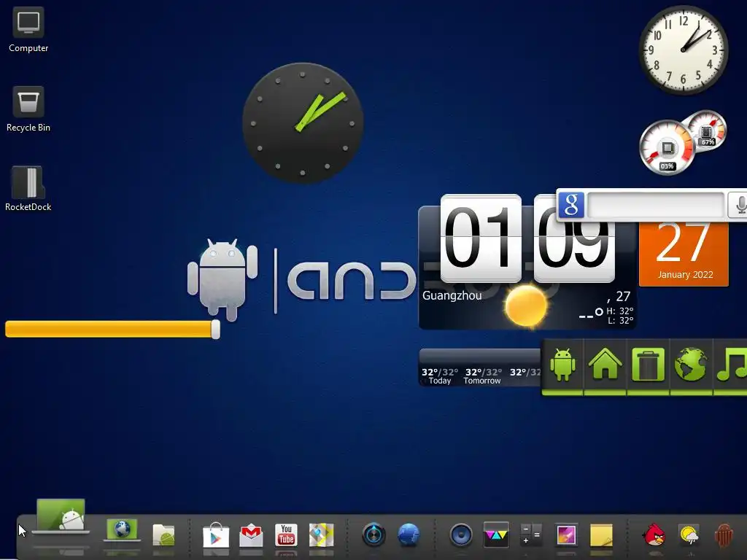This screenshot has width=747, height=560.
Task: Open the network globe laptop dock icon
Action: pos(122,531)
